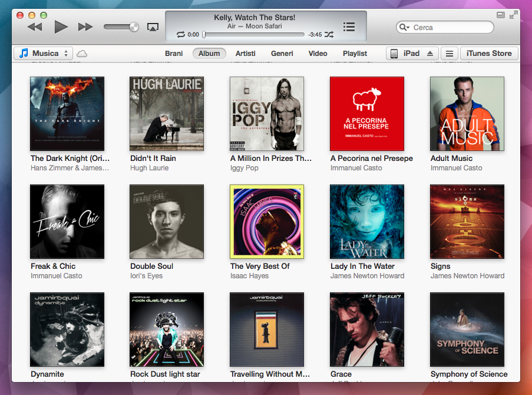Open the Double Soul album cover
The width and height of the screenshot is (532, 395).
[x=167, y=222]
